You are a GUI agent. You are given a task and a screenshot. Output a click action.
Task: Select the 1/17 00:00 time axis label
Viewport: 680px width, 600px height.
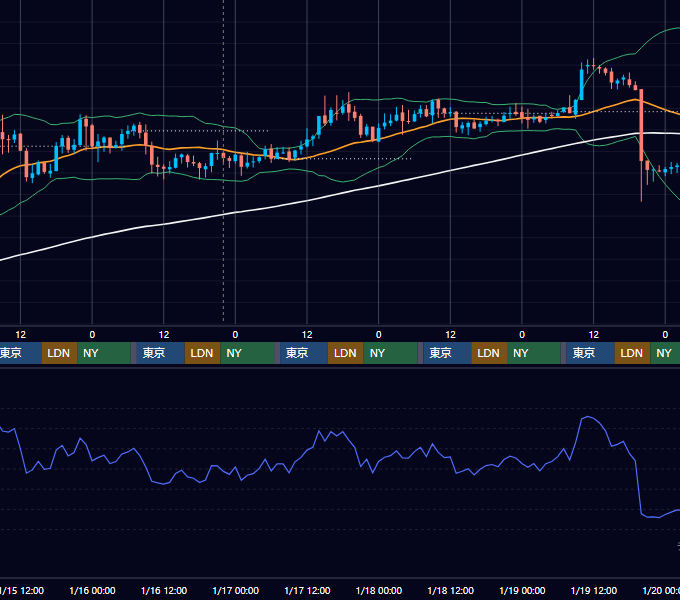coord(235,590)
